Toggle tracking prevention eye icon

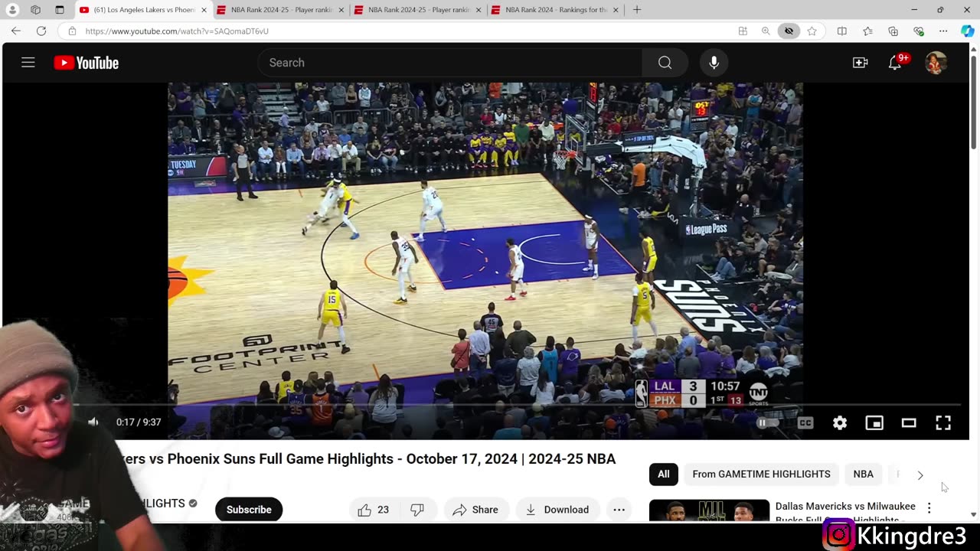coord(789,31)
